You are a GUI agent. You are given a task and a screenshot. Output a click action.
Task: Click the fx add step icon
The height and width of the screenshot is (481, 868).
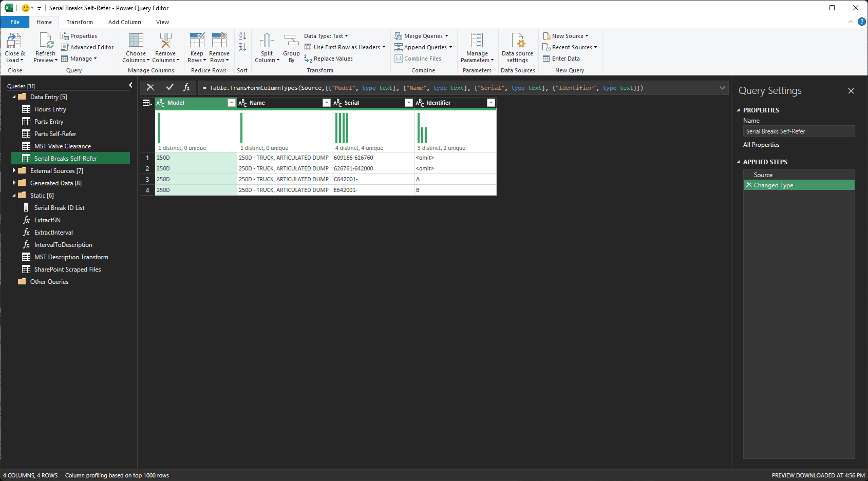[187, 88]
